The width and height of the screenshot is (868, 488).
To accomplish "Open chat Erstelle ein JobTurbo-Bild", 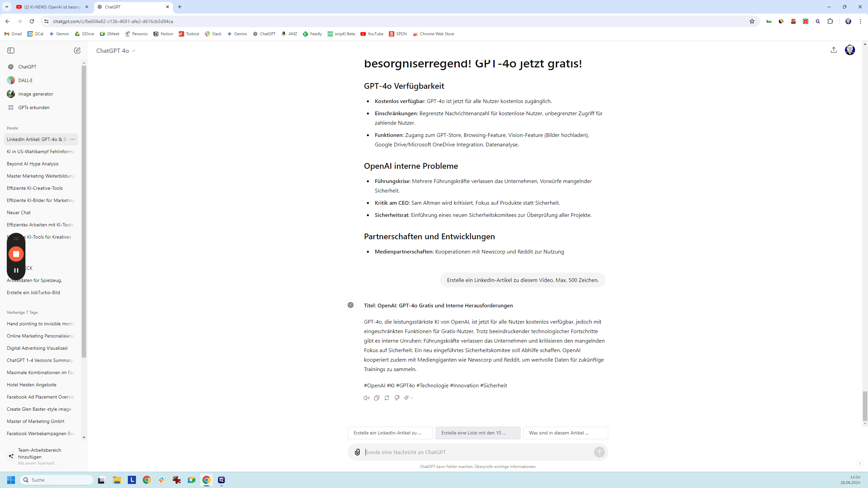I will [x=41, y=292].
